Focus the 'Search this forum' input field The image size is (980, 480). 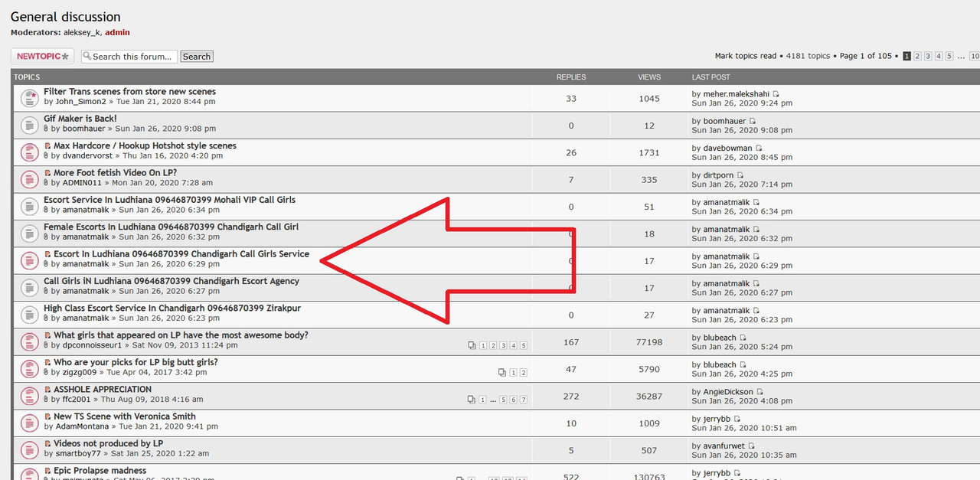[129, 57]
